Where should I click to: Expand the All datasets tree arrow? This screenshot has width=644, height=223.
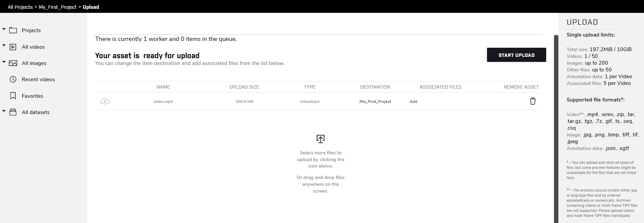(x=4, y=111)
